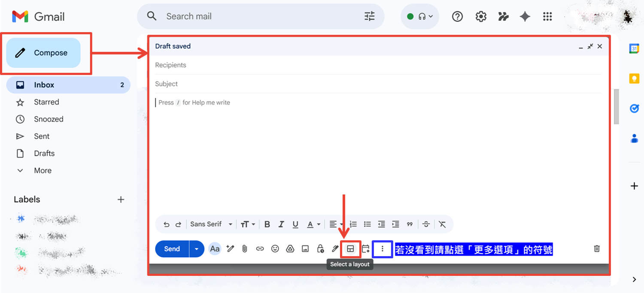Open Google Calendar in side panel

tap(634, 49)
